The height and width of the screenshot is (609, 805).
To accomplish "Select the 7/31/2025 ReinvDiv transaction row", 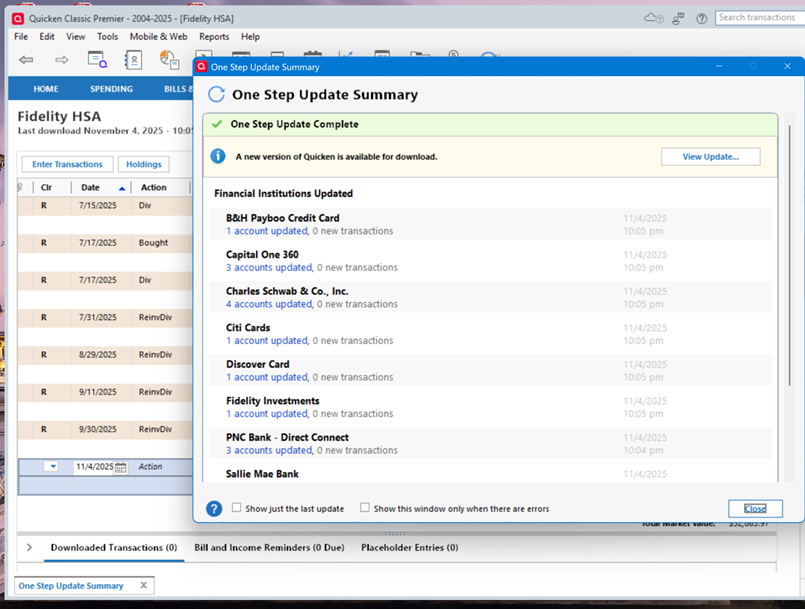I will tap(105, 317).
